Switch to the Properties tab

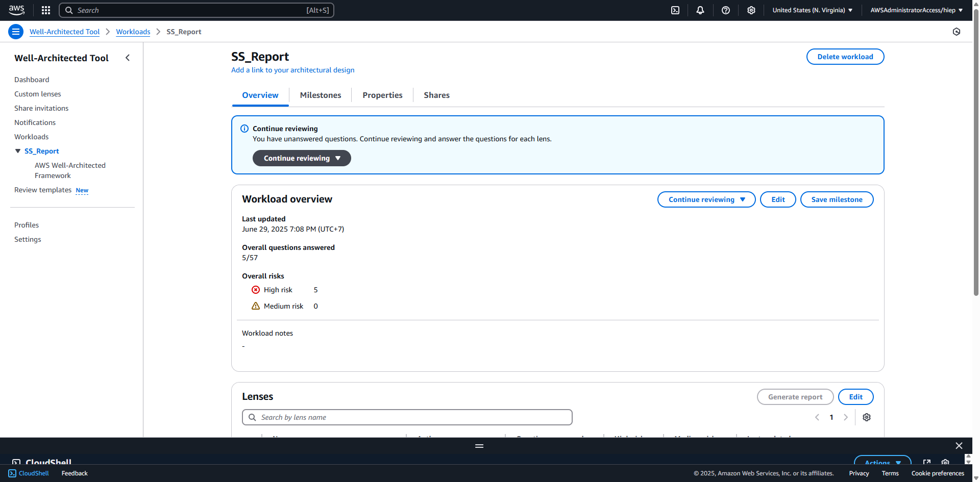[382, 95]
